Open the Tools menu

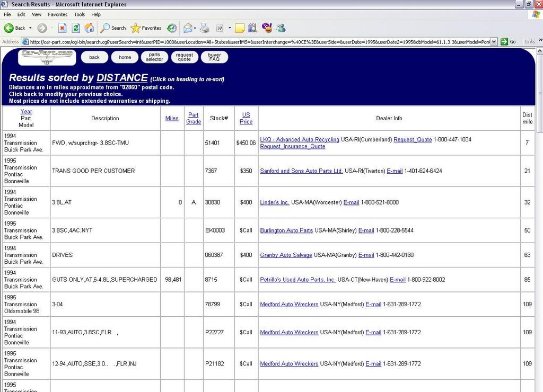[x=80, y=14]
